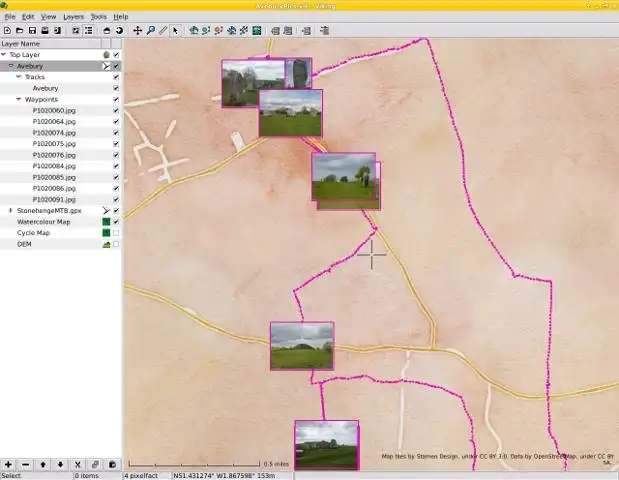Open the Tools menu
This screenshot has height=480, width=619.
98,17
